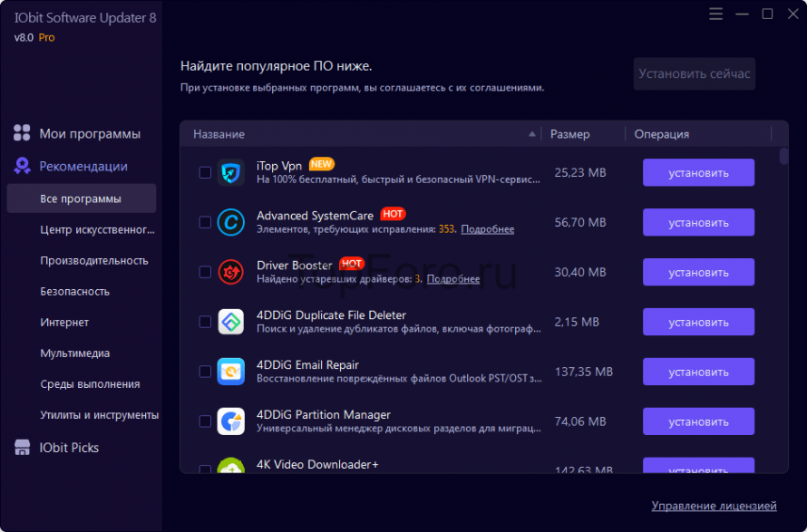Select the Advanced SystemCare checkbox
Image resolution: width=807 pixels, height=532 pixels.
pos(205,222)
